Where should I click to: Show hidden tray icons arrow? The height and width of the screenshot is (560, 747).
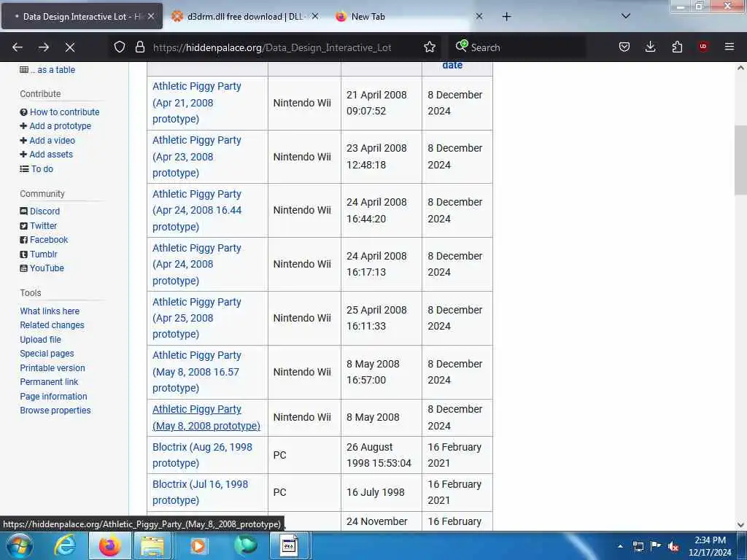(x=620, y=547)
